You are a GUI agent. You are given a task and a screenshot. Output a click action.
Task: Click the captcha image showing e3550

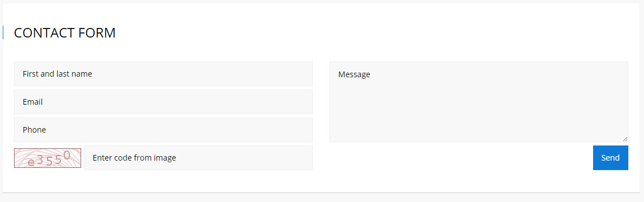tap(48, 158)
